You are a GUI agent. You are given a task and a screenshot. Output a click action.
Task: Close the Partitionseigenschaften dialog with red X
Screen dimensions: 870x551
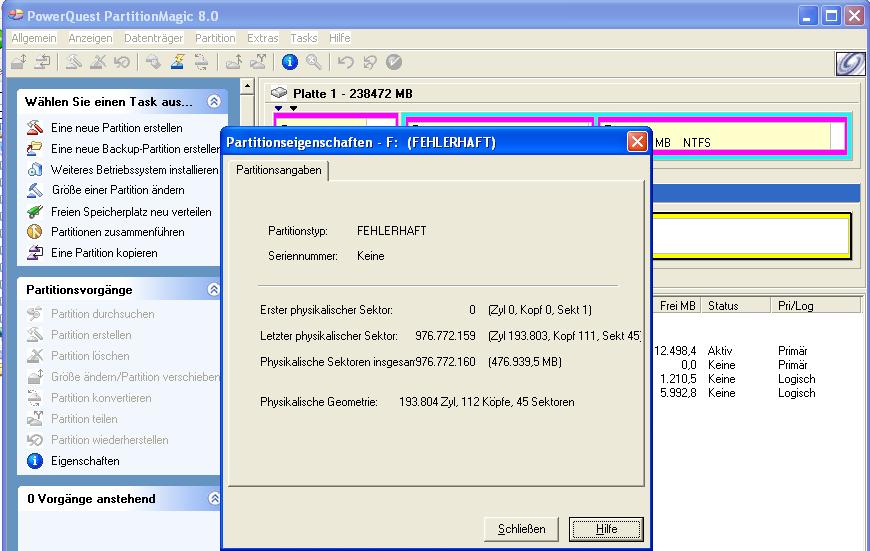[637, 142]
